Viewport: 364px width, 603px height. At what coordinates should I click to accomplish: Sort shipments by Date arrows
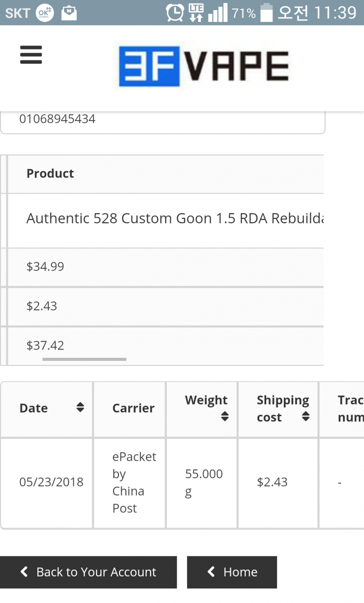80,407
